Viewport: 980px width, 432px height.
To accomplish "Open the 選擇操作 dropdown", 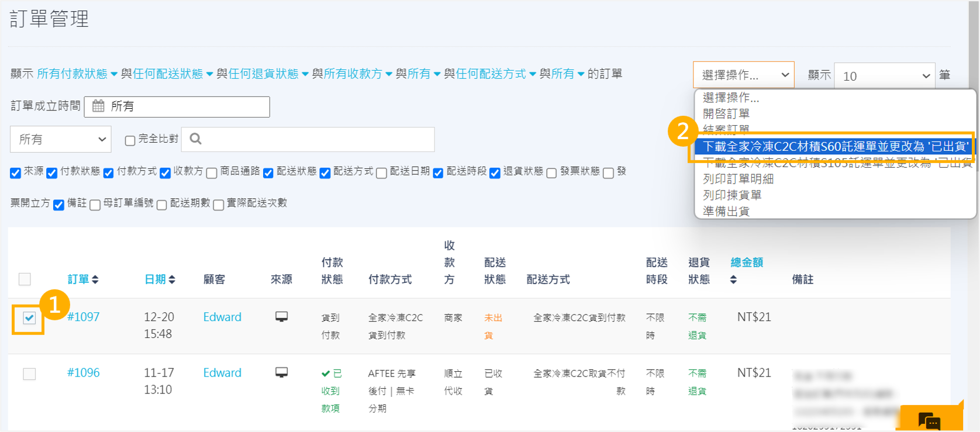I will [743, 75].
